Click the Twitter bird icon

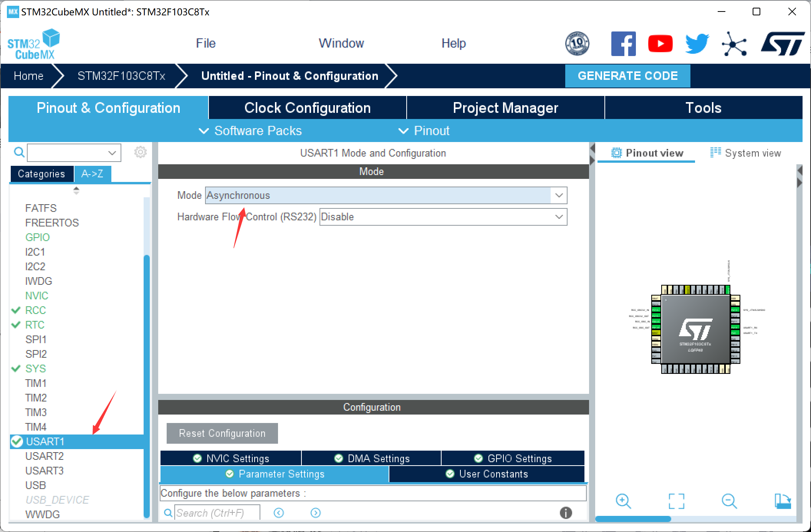[697, 44]
